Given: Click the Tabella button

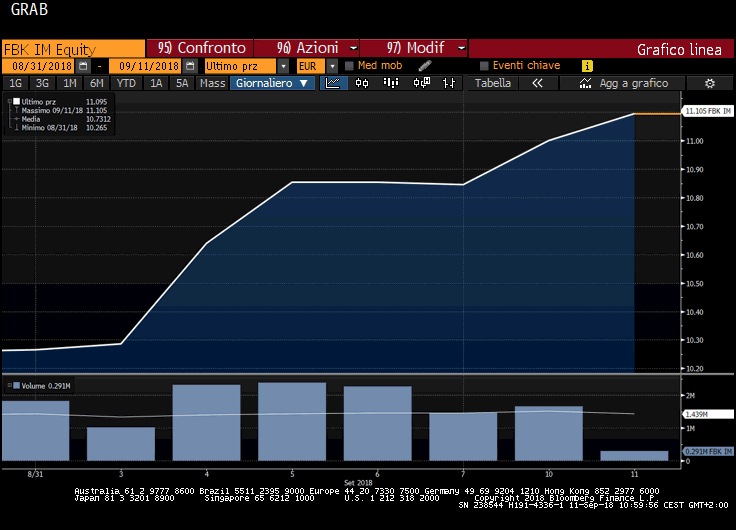Looking at the screenshot, I should tap(492, 83).
